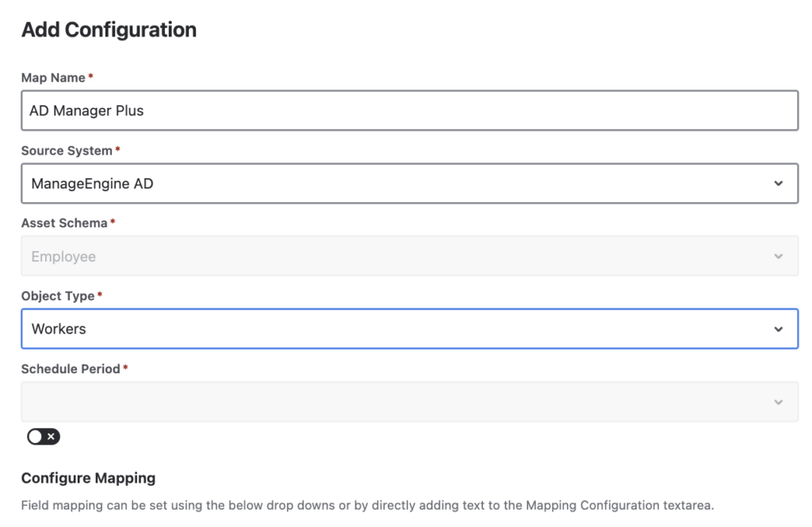Select the Asset Schema Employee field
This screenshot has width=812, height=527.
click(396, 257)
